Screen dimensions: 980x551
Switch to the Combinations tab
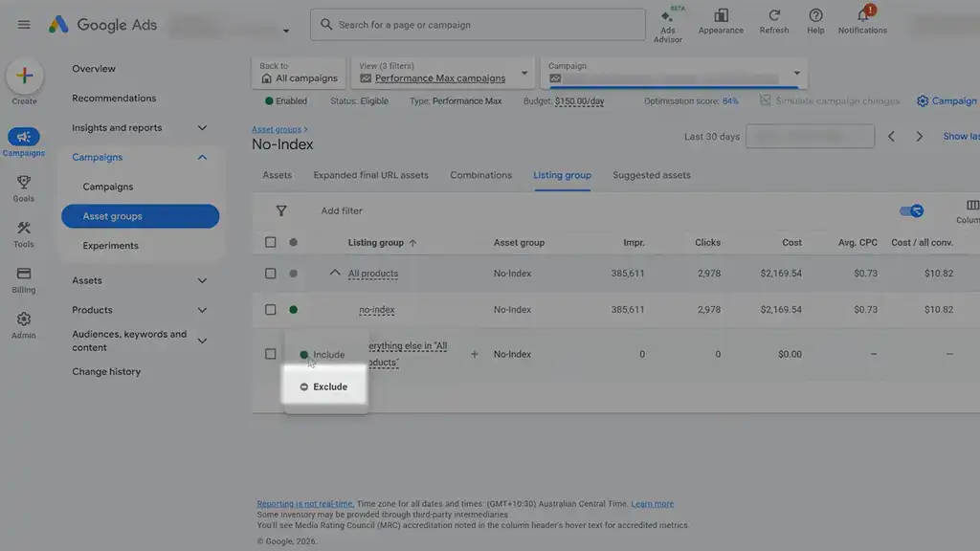click(480, 176)
